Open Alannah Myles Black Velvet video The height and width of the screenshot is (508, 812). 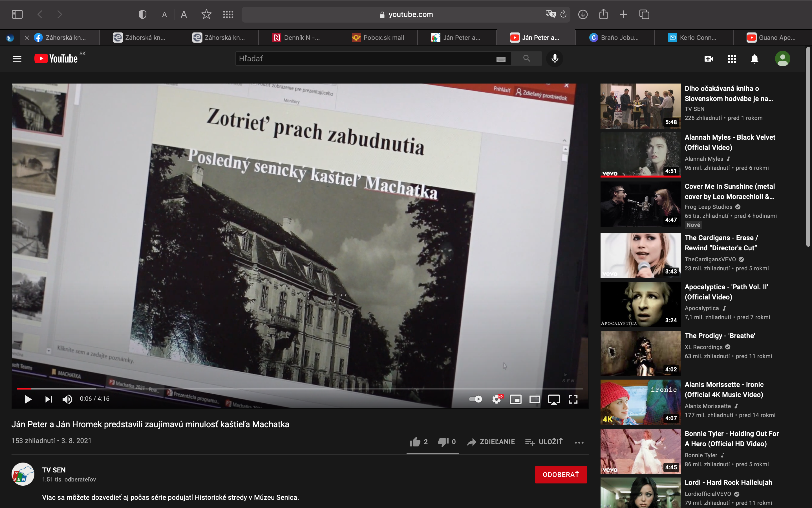[x=729, y=142]
